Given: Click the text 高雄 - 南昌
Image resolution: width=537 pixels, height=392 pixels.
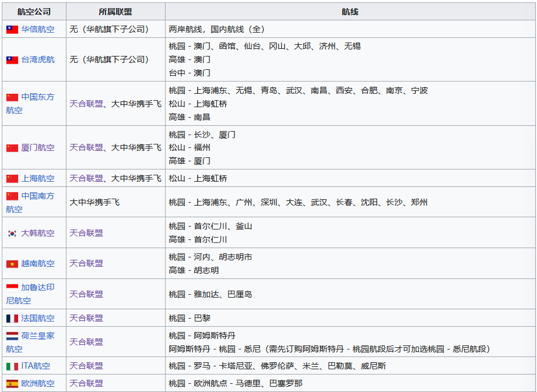Looking at the screenshot, I should (x=189, y=117).
